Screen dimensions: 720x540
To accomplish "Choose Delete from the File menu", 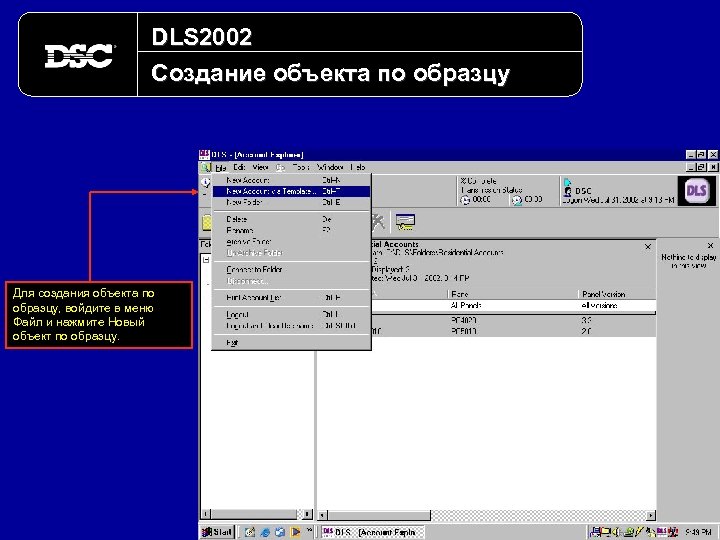I will click(x=291, y=219).
